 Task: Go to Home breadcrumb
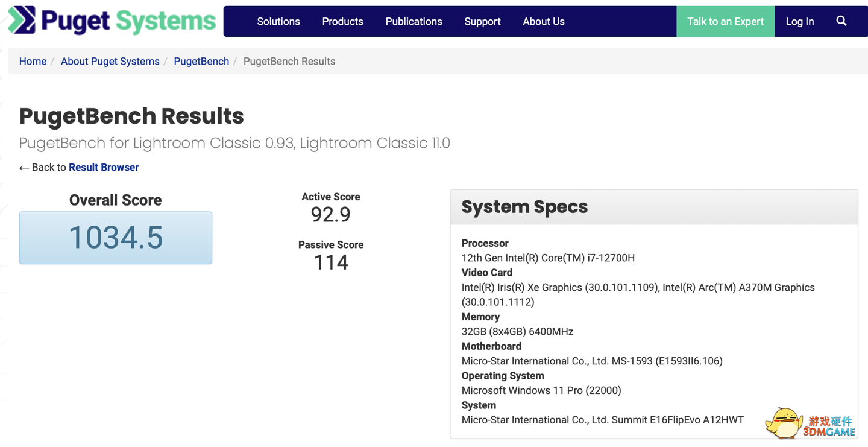(x=33, y=62)
